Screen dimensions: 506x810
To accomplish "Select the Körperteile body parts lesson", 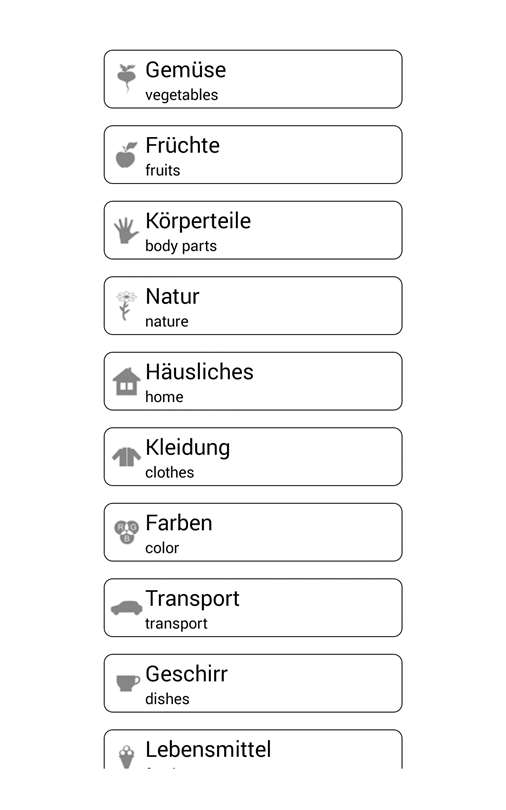I will [253, 230].
